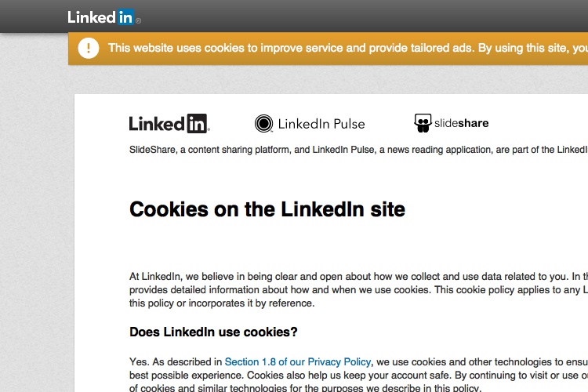588x392 pixels.
Task: Click the 'Does LinkedIn use cookies?' subheading
Action: (213, 332)
